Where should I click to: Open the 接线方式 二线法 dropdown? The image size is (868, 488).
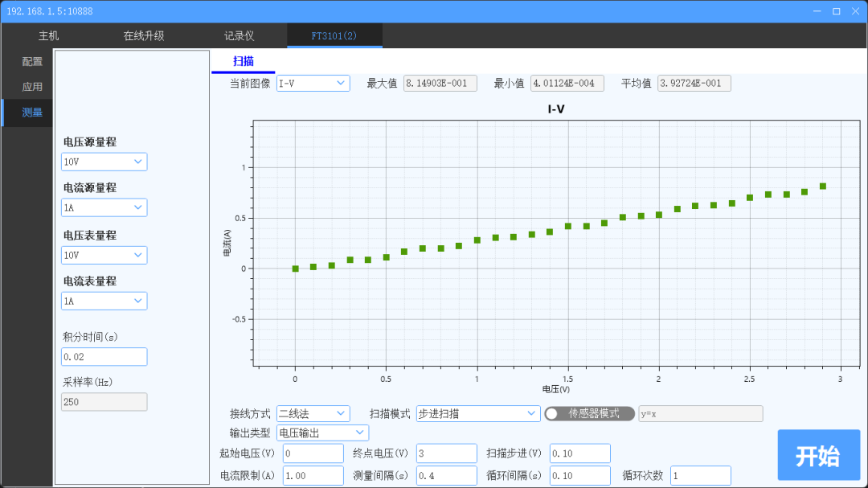(x=313, y=414)
